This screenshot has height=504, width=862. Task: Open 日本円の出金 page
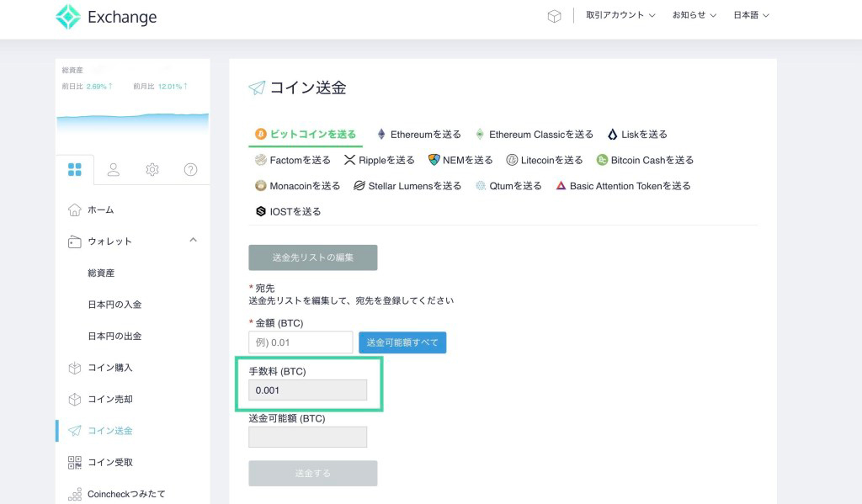pyautogui.click(x=114, y=337)
